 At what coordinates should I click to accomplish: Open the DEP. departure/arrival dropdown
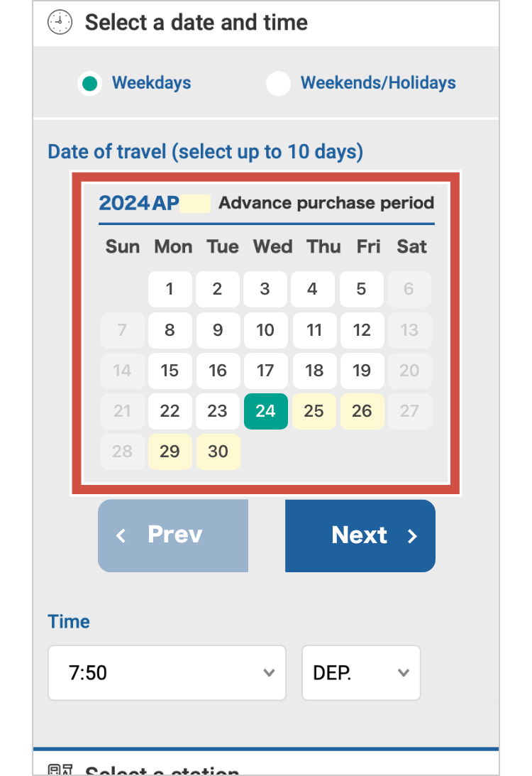click(x=361, y=672)
